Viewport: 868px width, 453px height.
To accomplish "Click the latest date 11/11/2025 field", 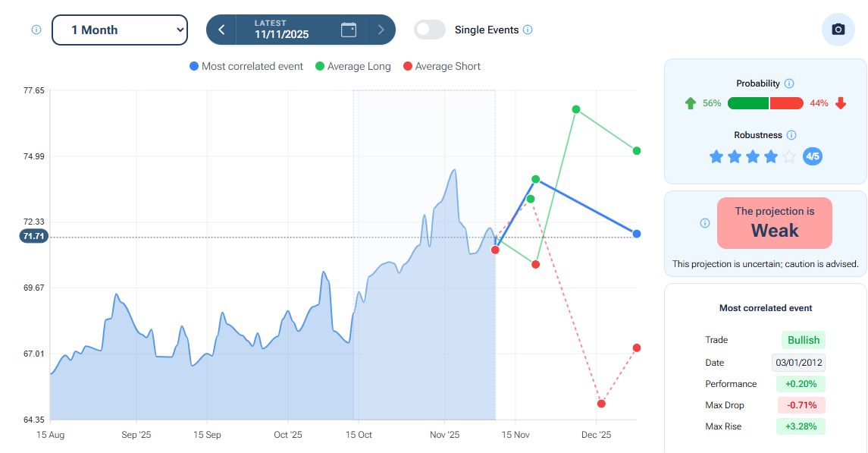I will pyautogui.click(x=281, y=30).
